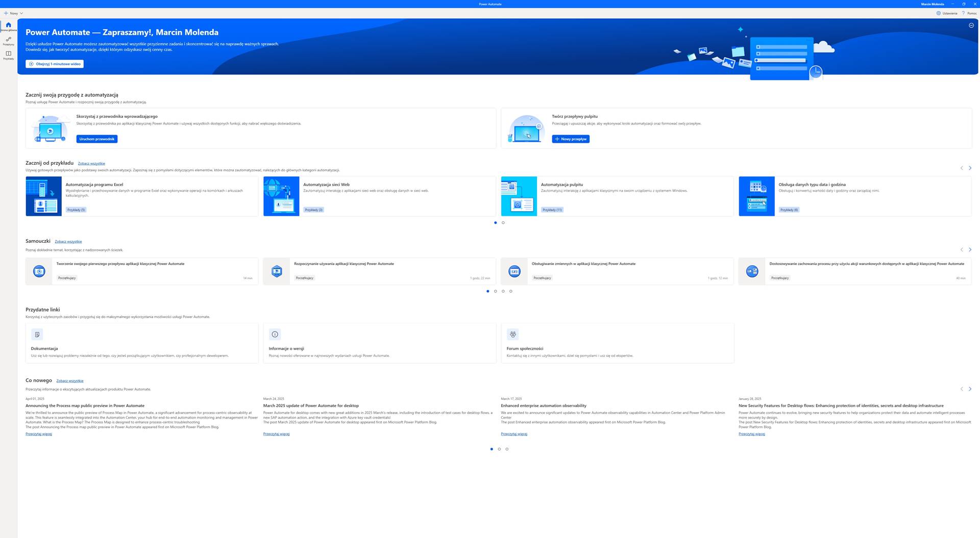Open Zobacz wszystkie link next to Samouczki

click(x=68, y=242)
